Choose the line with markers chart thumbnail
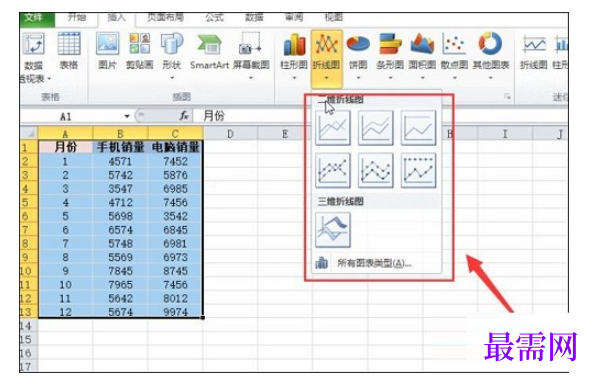The height and width of the screenshot is (378, 596). point(333,170)
